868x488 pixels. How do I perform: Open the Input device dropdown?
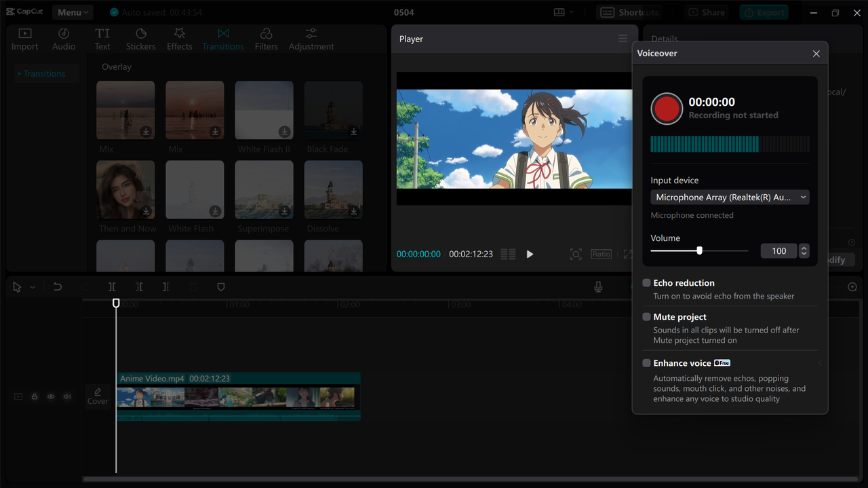[x=730, y=197]
